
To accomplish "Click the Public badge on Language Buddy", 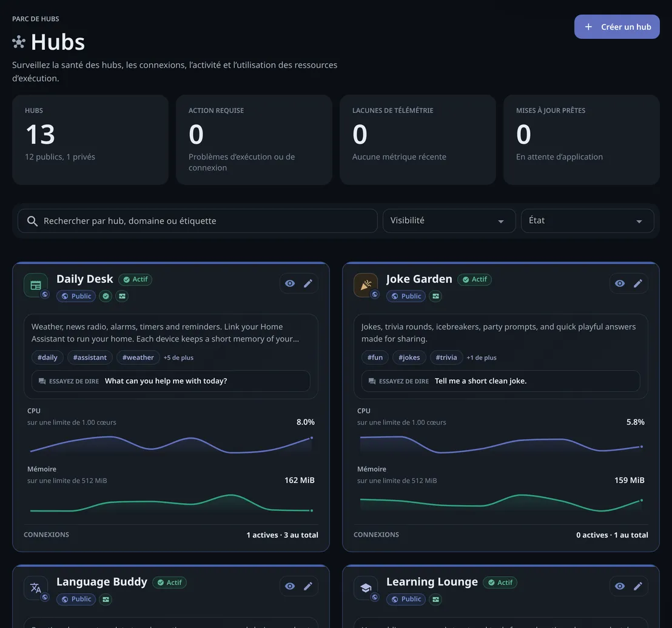I will tap(76, 599).
